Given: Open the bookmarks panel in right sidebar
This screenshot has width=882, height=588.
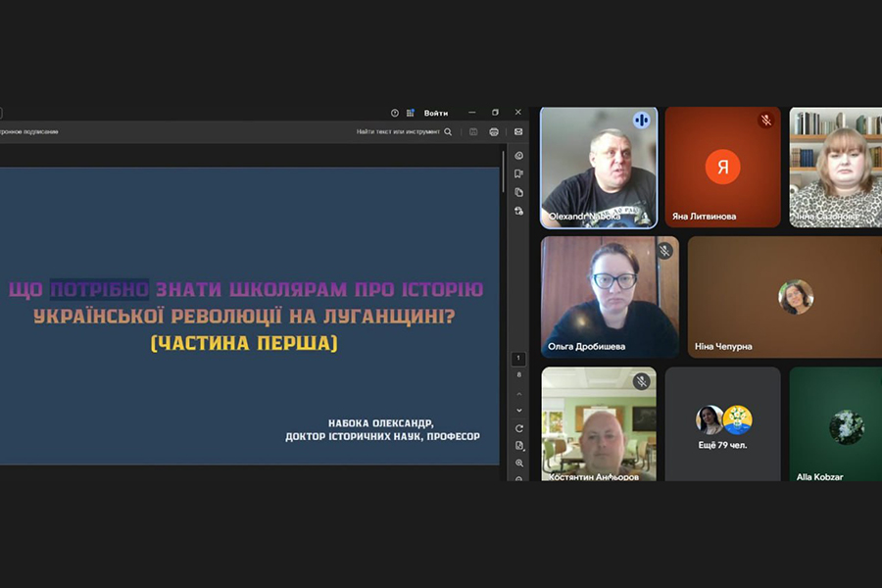Looking at the screenshot, I should tap(518, 173).
